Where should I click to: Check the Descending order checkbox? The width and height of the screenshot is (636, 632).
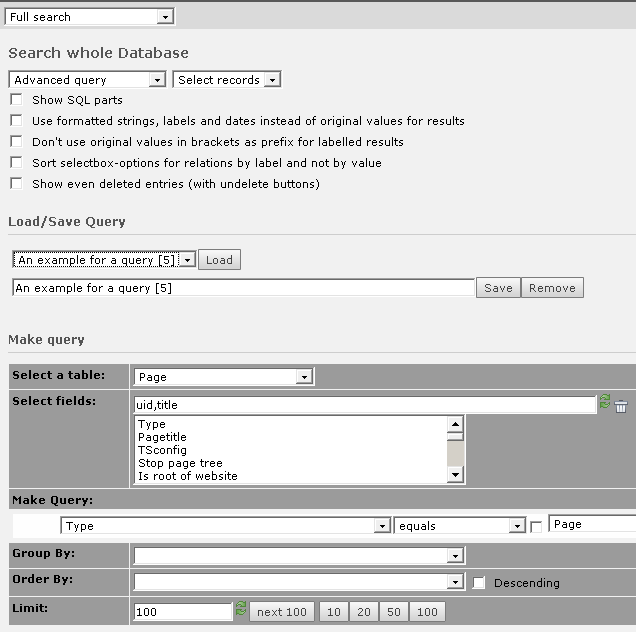[x=479, y=583]
